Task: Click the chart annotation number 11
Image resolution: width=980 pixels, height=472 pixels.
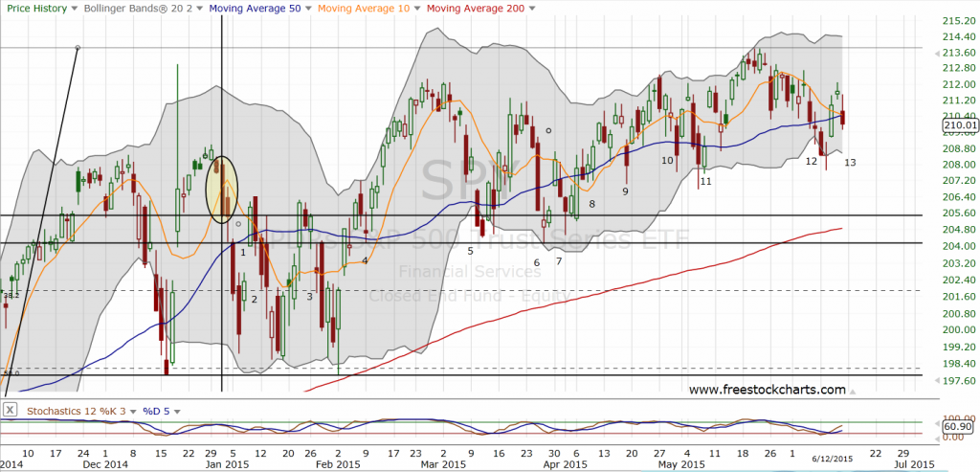Action: pos(705,181)
